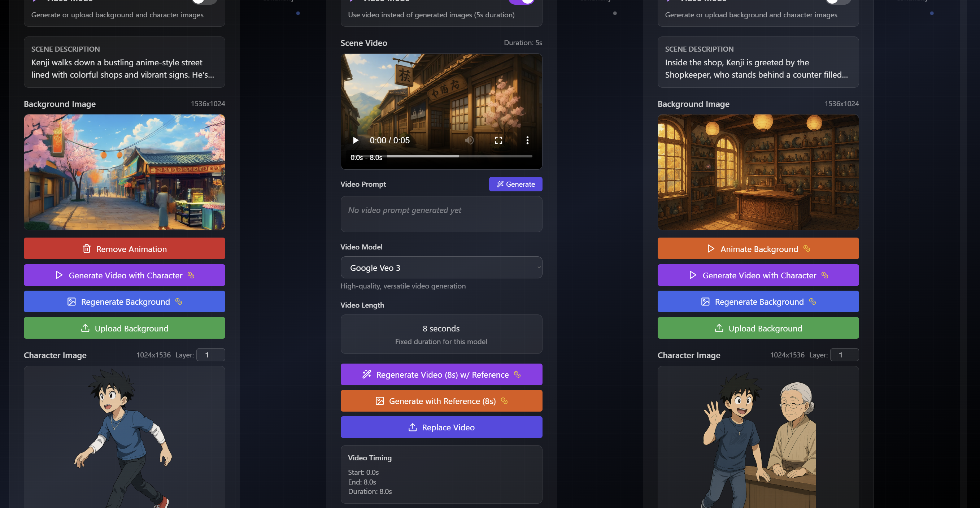The width and height of the screenshot is (980, 508).
Task: Click magic wand icon on Regenerate Video
Action: point(366,374)
